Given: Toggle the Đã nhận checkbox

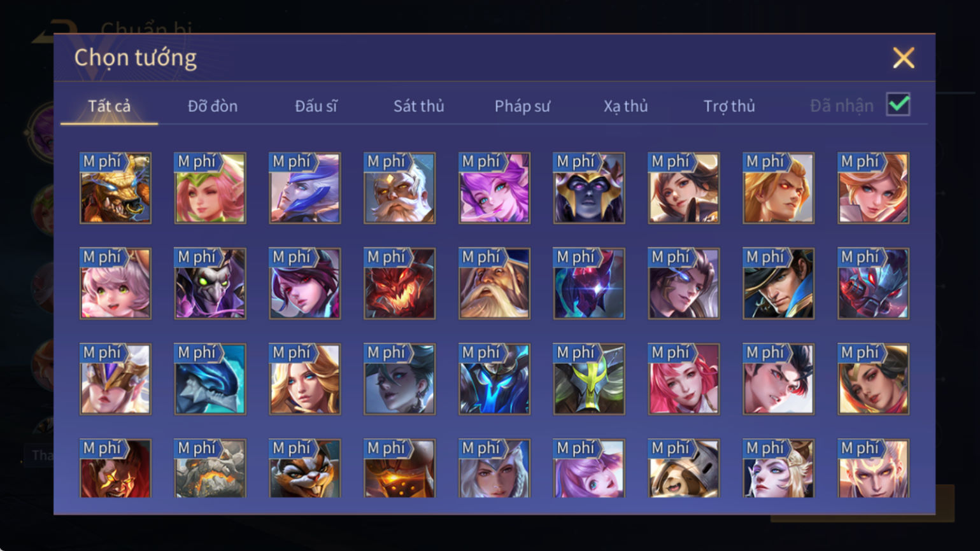Looking at the screenshot, I should coord(898,104).
